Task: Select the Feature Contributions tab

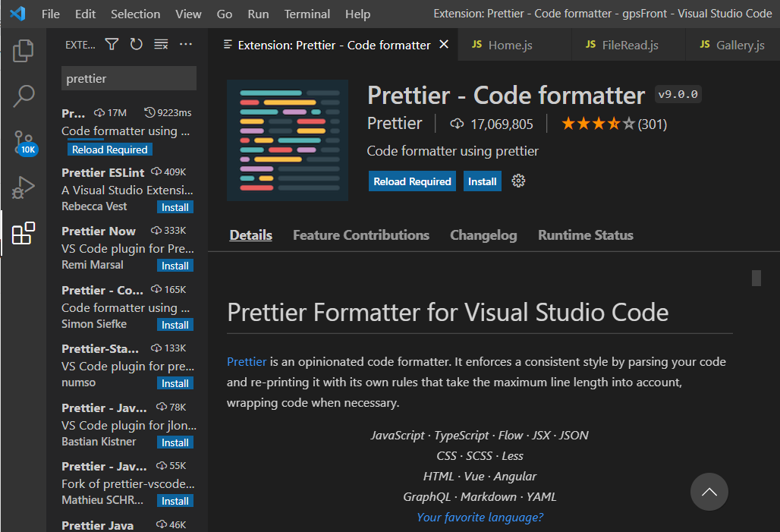Action: pyautogui.click(x=361, y=235)
